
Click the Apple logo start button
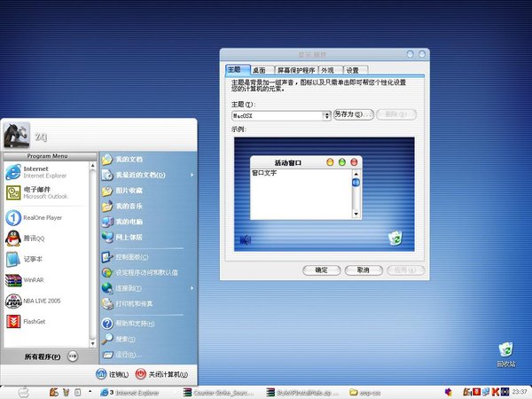23,392
